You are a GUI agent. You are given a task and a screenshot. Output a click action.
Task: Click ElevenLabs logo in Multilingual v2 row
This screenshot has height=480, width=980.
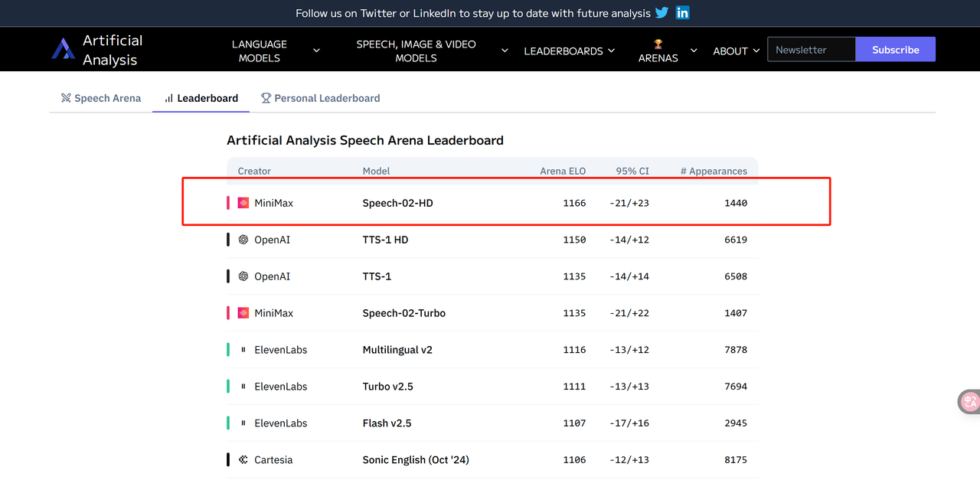click(243, 350)
